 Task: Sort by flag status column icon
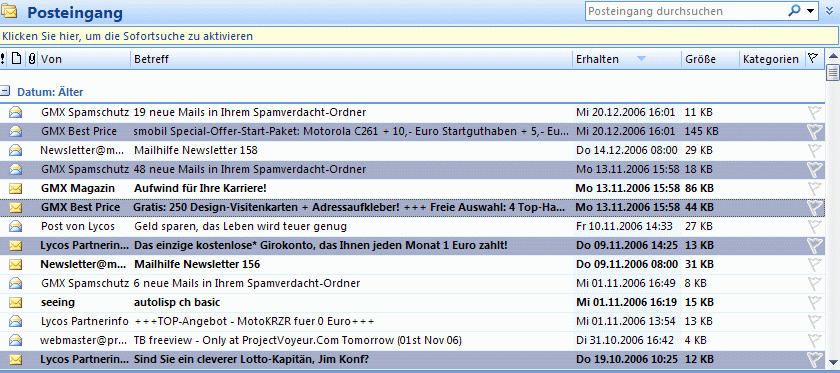pos(813,58)
